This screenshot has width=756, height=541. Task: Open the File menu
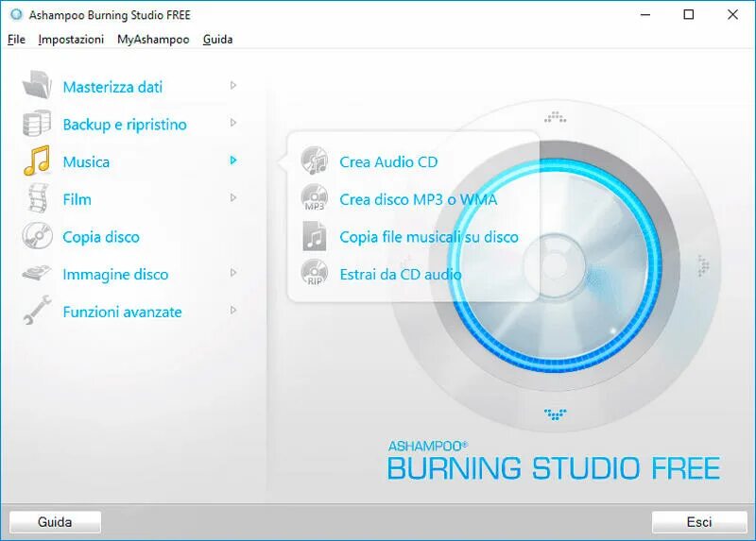[16, 40]
